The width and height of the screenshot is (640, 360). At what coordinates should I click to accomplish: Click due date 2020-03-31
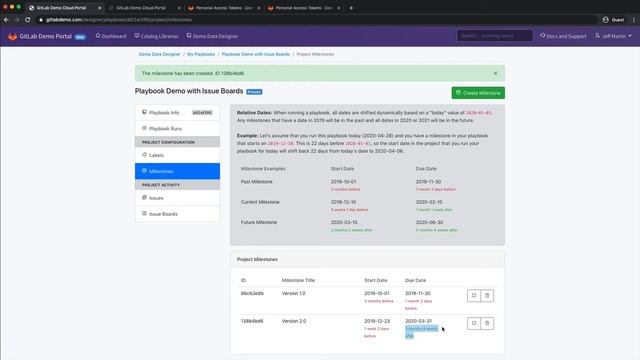pyautogui.click(x=418, y=321)
